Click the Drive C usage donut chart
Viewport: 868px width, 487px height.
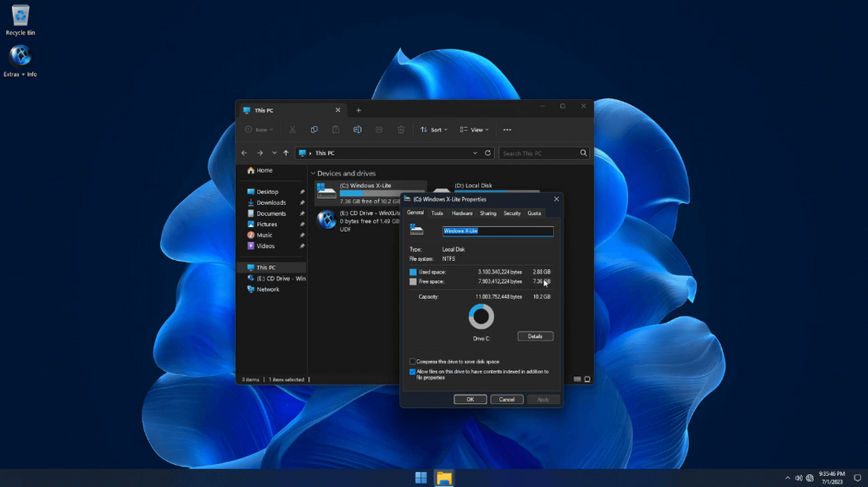click(x=481, y=317)
